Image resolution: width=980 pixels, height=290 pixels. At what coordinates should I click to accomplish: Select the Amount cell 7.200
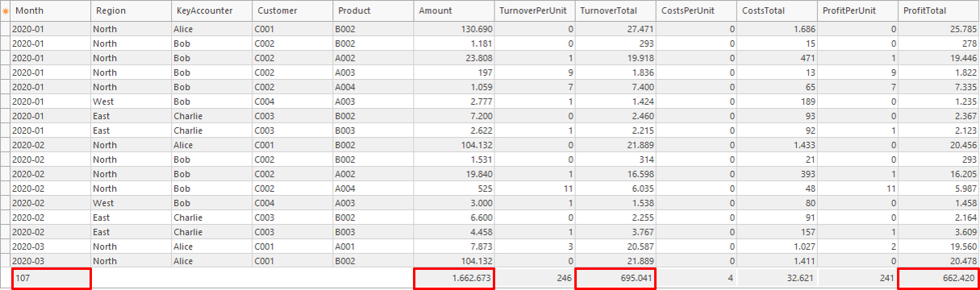[x=453, y=115]
